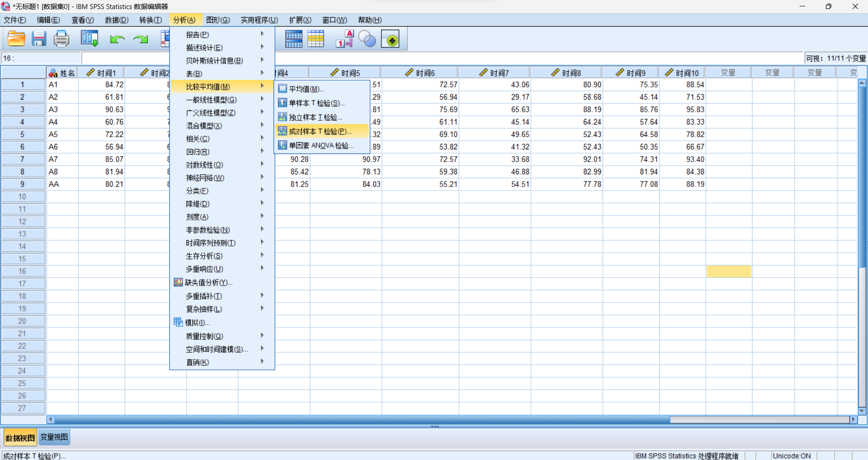Switch to the 变量视图 tab

[54, 437]
